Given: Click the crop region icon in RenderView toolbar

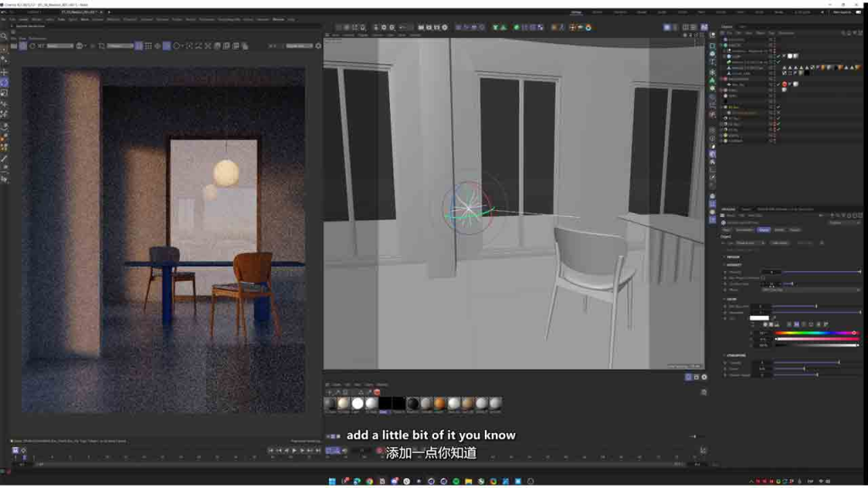Looking at the screenshot, I should tap(102, 46).
